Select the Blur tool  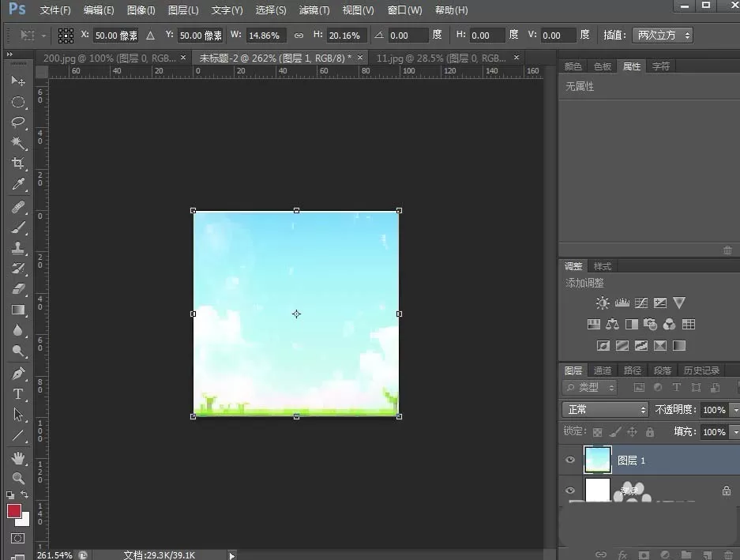[18, 330]
